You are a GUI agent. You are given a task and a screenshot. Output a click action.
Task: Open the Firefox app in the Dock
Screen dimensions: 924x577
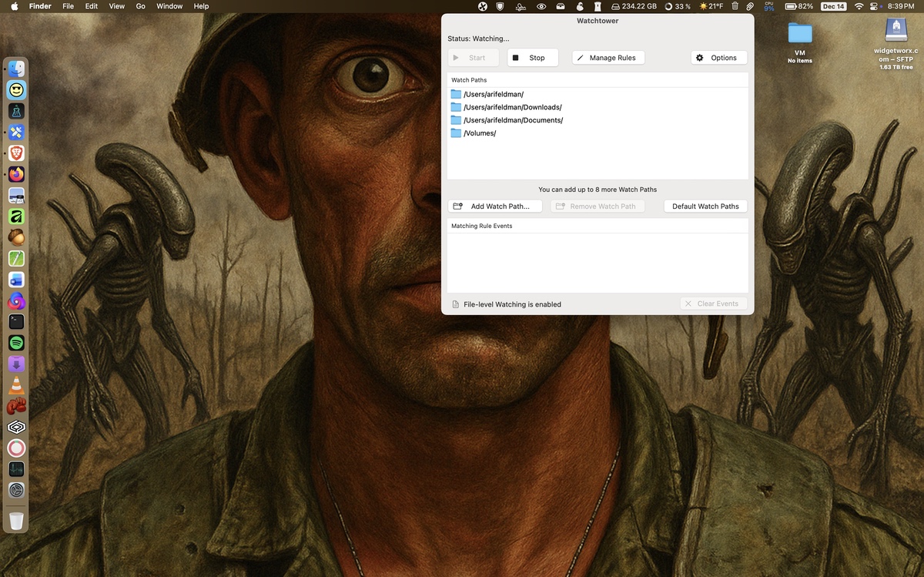click(16, 175)
